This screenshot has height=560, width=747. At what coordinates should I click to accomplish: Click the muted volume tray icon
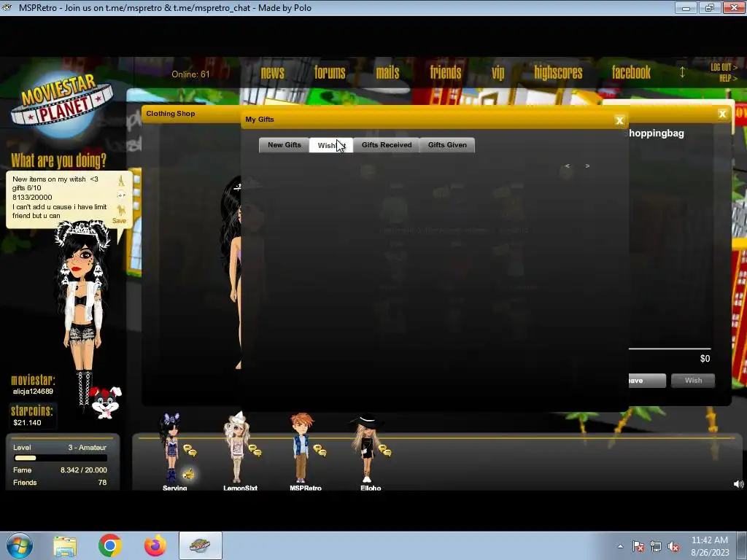tap(673, 547)
